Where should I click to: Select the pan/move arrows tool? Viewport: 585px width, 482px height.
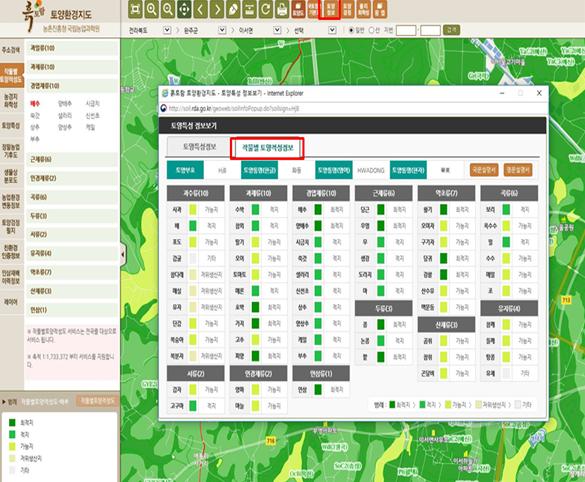pos(184,9)
